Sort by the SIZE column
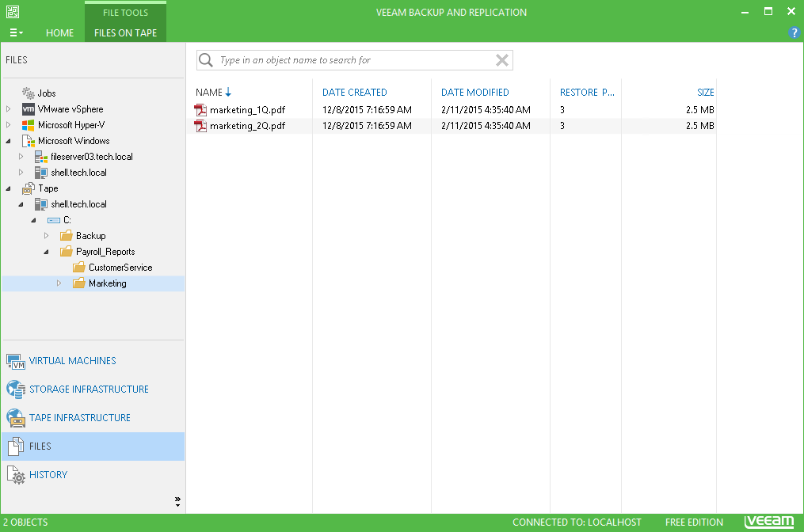The image size is (804, 532). pyautogui.click(x=705, y=93)
